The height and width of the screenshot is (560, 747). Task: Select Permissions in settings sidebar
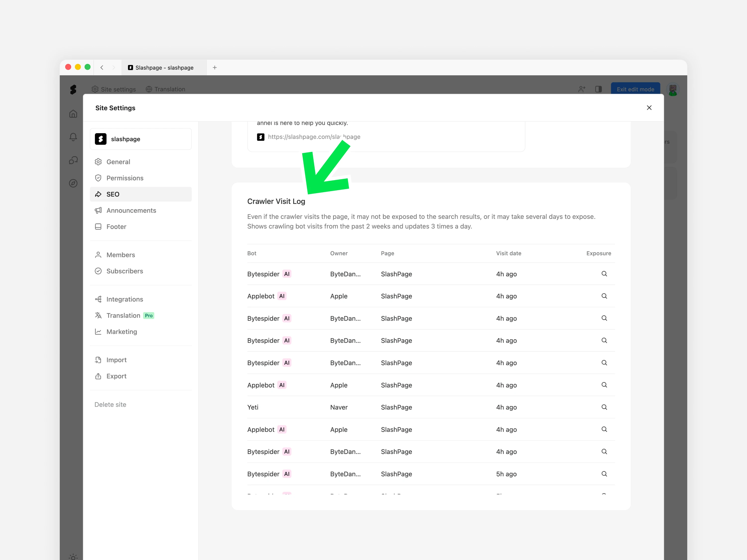(124, 178)
